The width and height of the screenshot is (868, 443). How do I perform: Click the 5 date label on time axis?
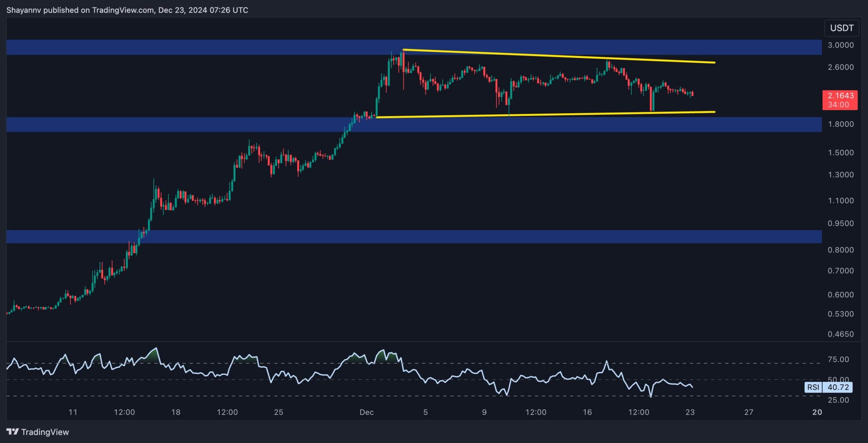click(x=426, y=412)
